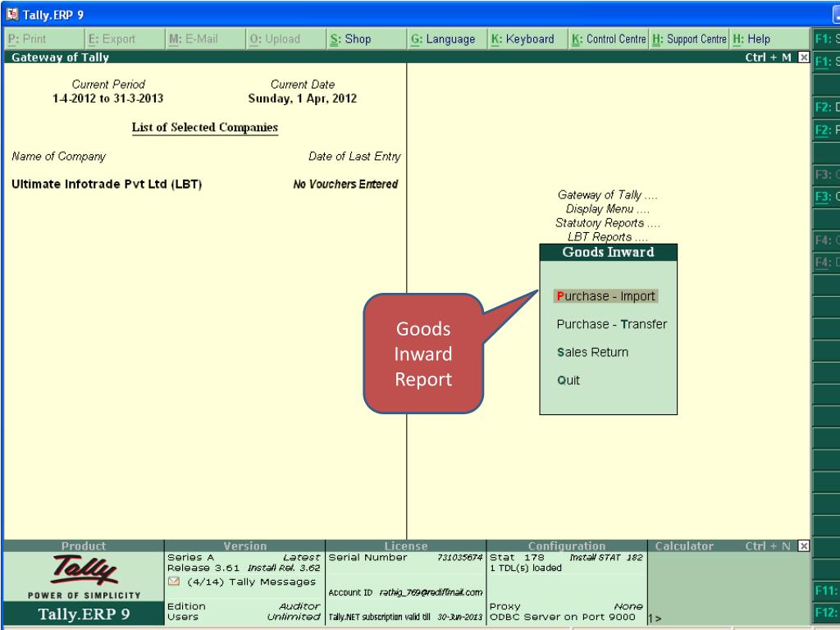Screen dimensions: 840x630
Task: Click Install STAT 182 link
Action: [x=606, y=558]
